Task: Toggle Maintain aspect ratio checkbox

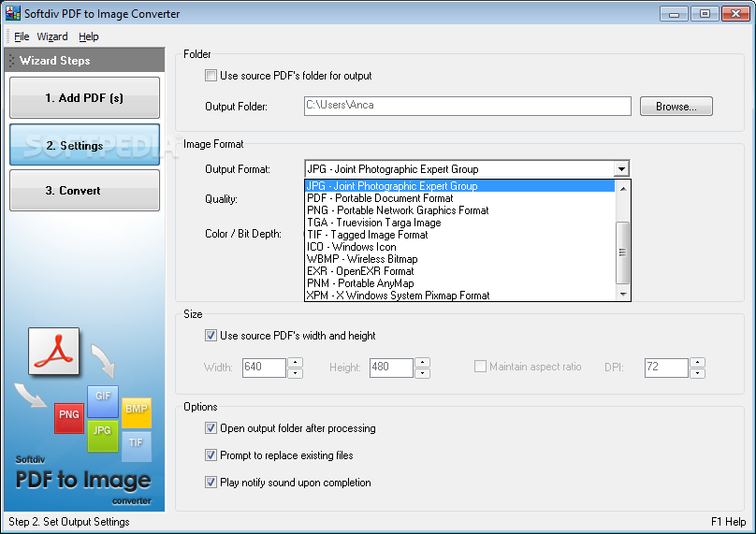Action: point(480,367)
